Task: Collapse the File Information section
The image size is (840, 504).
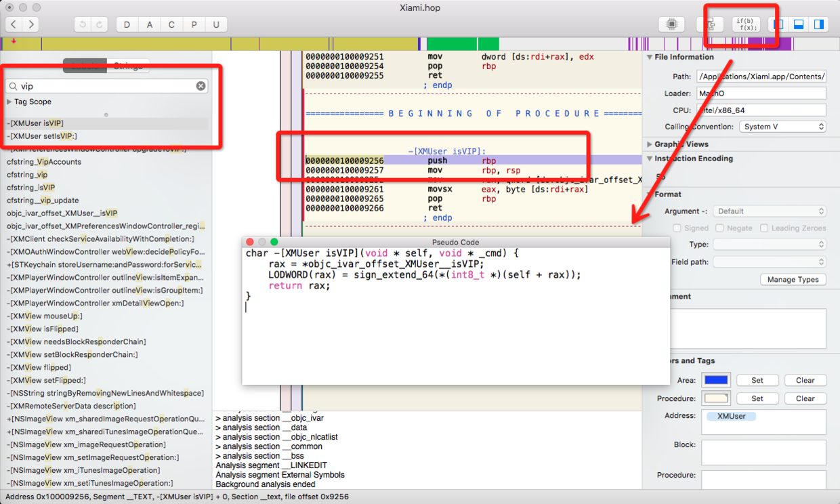Action: 650,58
